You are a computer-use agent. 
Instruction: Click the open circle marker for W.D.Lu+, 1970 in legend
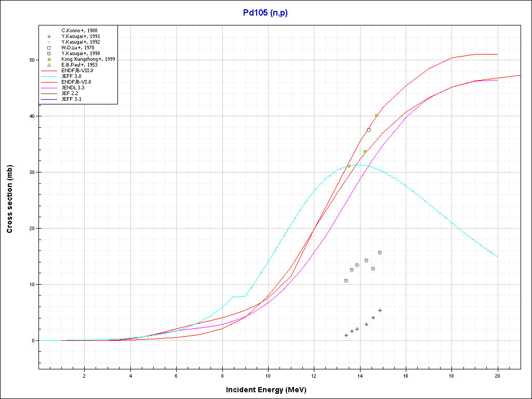pos(49,48)
